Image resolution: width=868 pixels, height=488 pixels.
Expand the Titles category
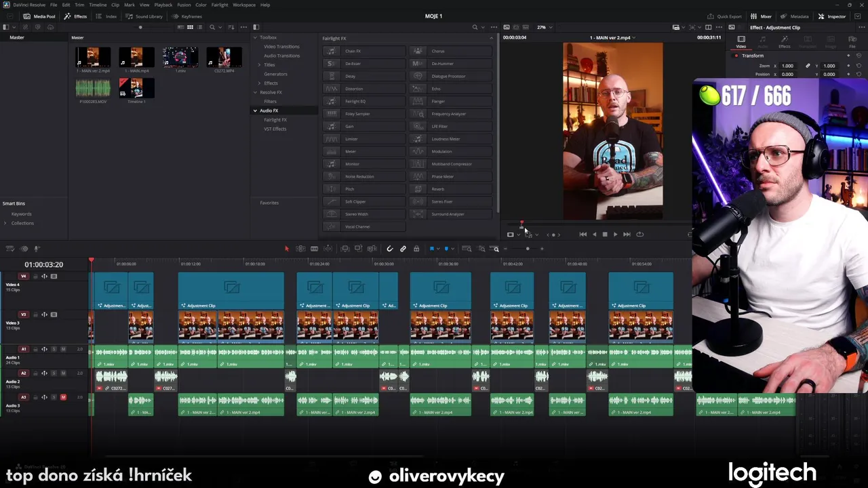pyautogui.click(x=259, y=64)
